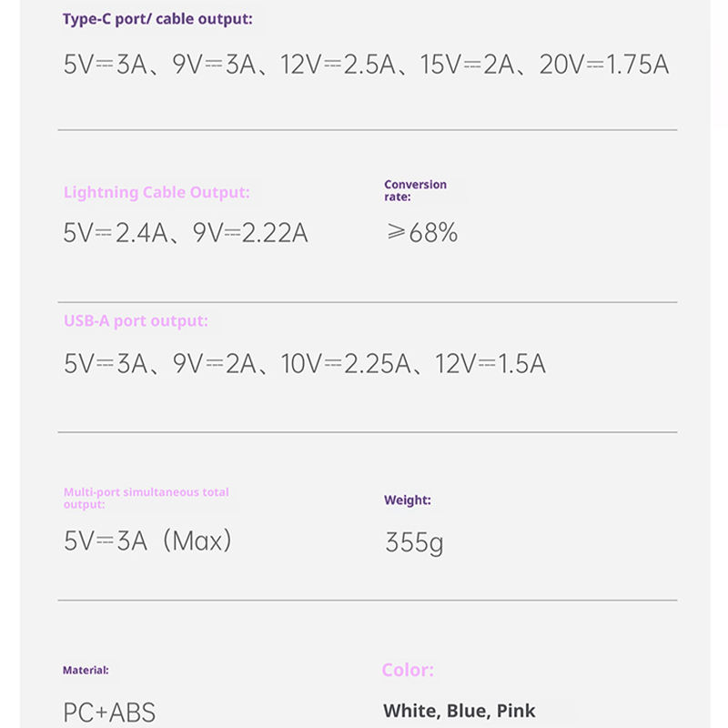Screen dimensions: 728x728
Task: Click the pink Color heading
Action: coord(408,670)
